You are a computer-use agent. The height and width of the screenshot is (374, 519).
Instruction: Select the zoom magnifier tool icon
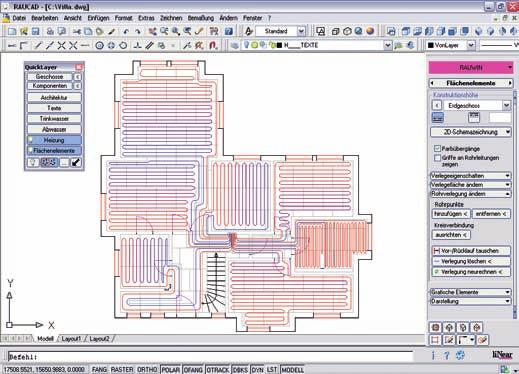click(x=176, y=31)
